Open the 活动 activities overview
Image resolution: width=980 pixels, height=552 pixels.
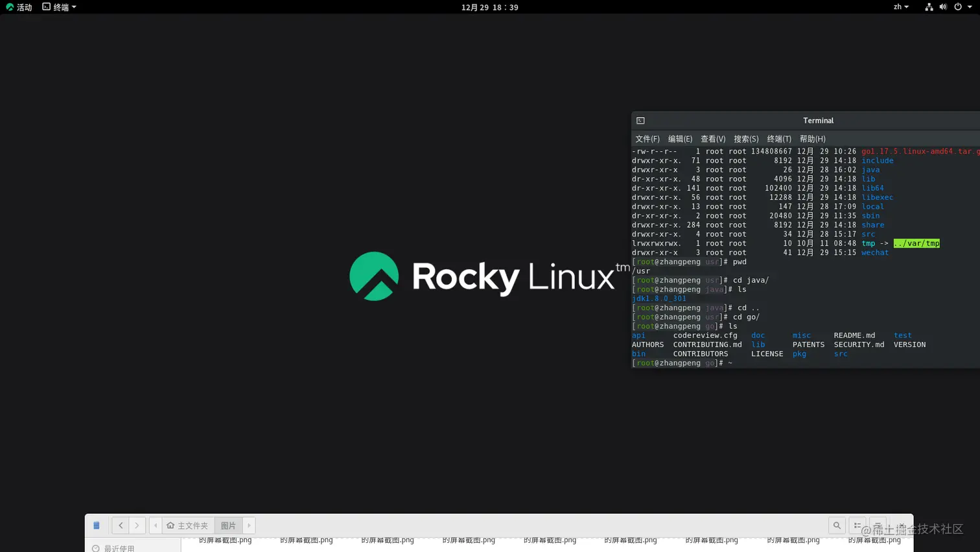19,7
